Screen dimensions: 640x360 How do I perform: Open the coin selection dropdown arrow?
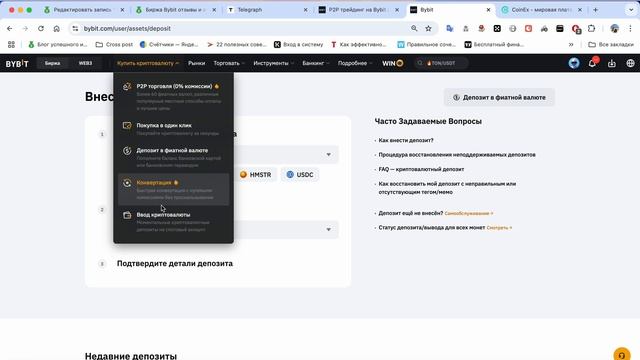tap(329, 155)
